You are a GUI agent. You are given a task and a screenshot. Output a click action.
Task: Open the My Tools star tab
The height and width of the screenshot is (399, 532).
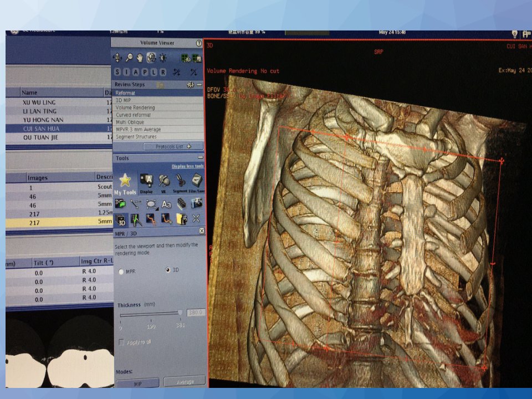[x=125, y=183]
